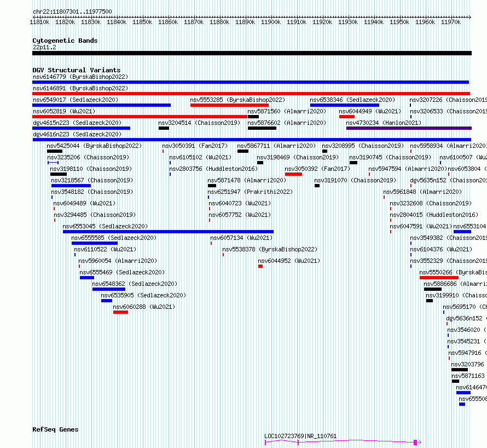This screenshot has width=487, height=448.
Task: Select nsv6251947 (Prakrithi2022) label
Action: pyautogui.click(x=250, y=192)
